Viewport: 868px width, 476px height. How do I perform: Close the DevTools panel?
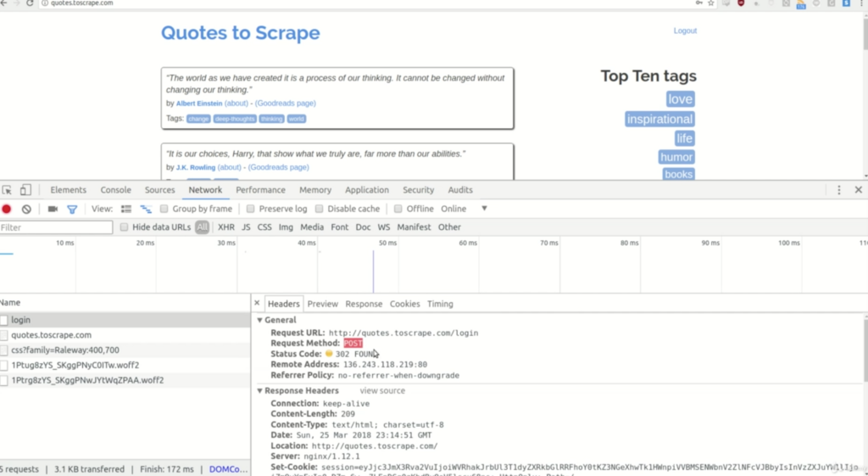tap(858, 190)
